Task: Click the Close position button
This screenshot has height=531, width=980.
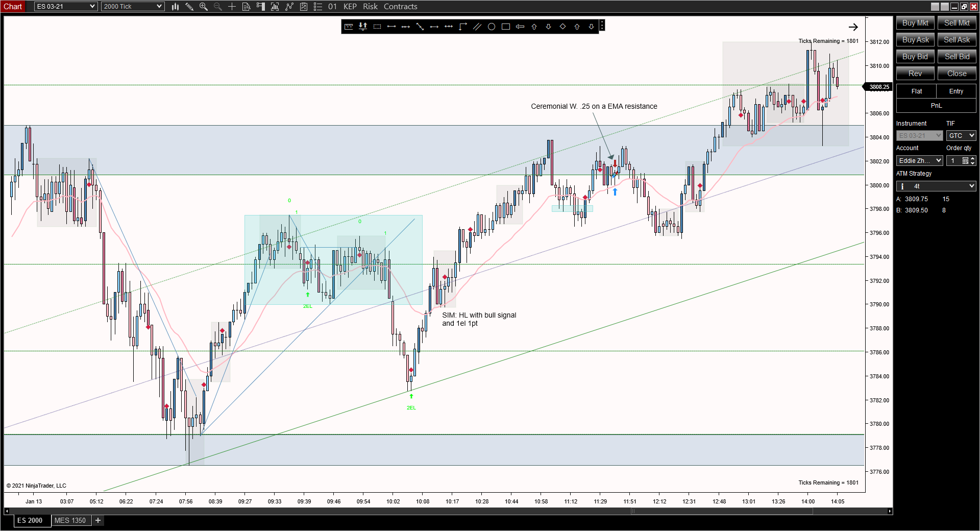Action: 957,74
